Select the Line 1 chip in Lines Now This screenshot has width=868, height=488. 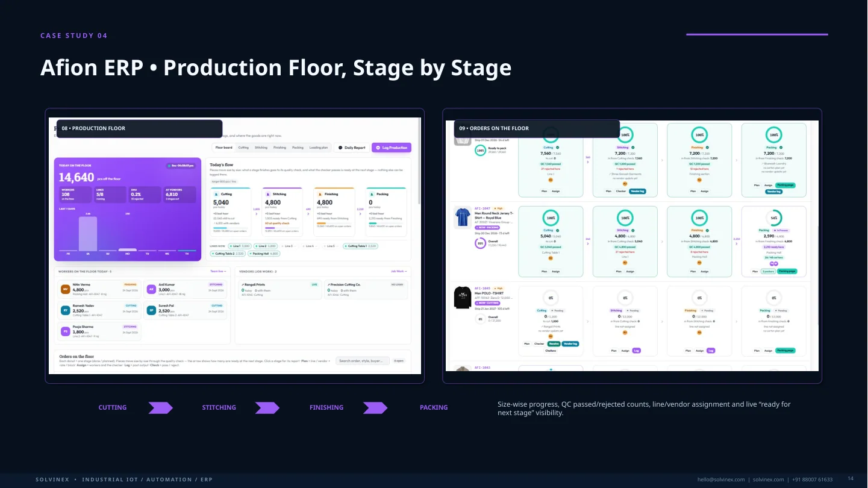coord(241,246)
